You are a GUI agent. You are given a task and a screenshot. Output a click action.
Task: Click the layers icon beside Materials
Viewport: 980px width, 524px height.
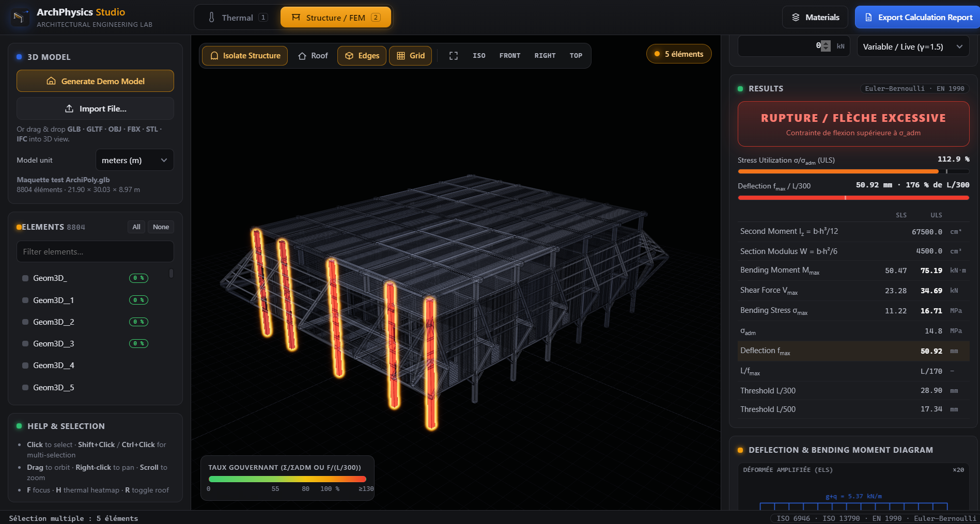tap(796, 18)
